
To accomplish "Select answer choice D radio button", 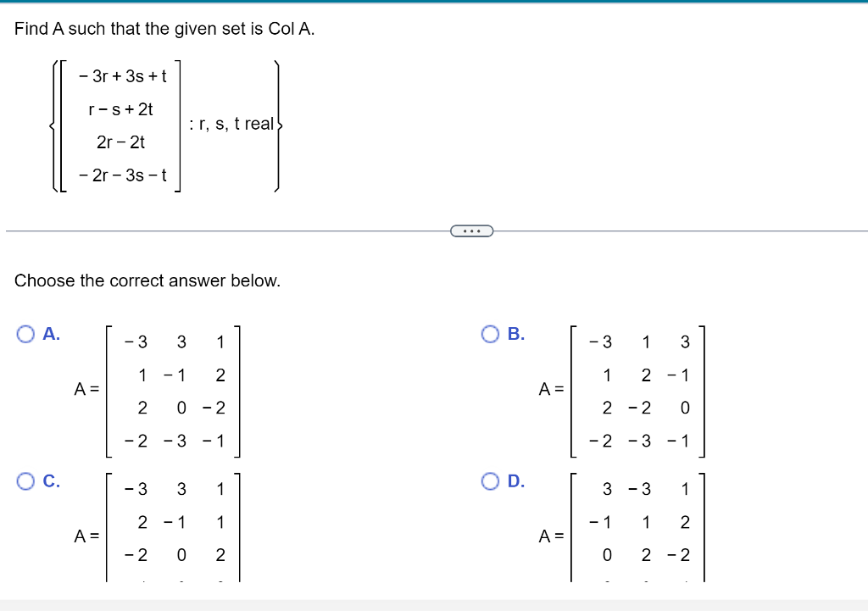I will [x=491, y=481].
